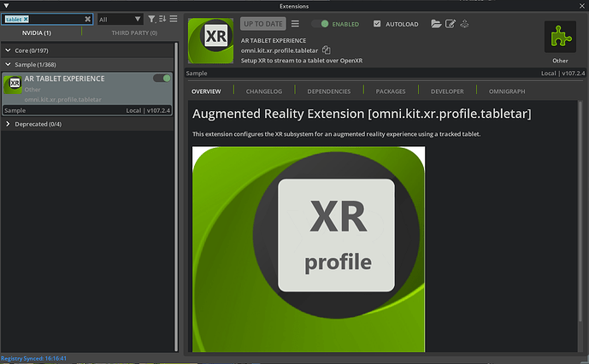Viewport: 589px width, 364px height.
Task: Uncheck the Autoload checkbox
Action: click(377, 24)
